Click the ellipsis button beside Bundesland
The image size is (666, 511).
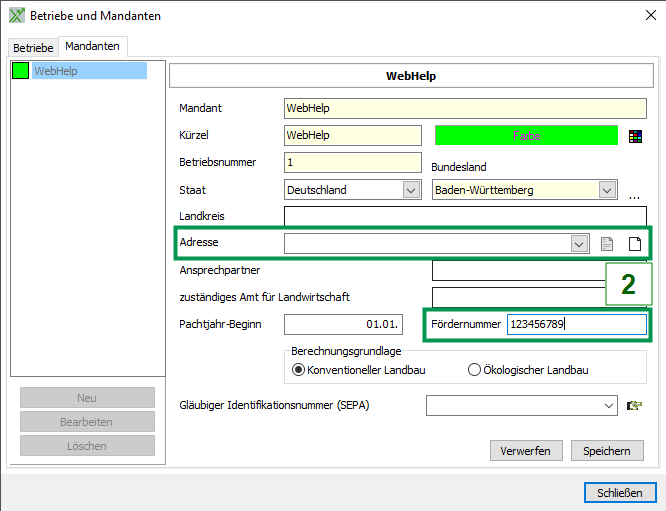[634, 196]
